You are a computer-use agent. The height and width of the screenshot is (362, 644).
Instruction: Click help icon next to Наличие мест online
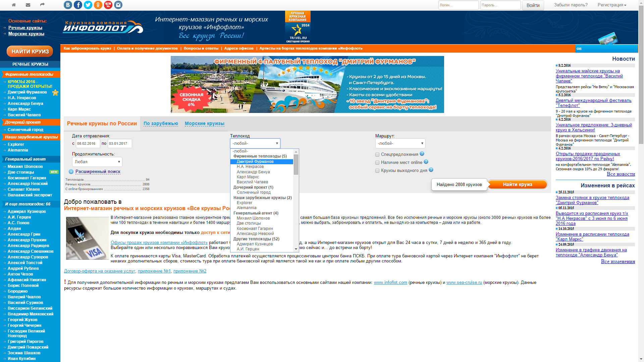426,162
